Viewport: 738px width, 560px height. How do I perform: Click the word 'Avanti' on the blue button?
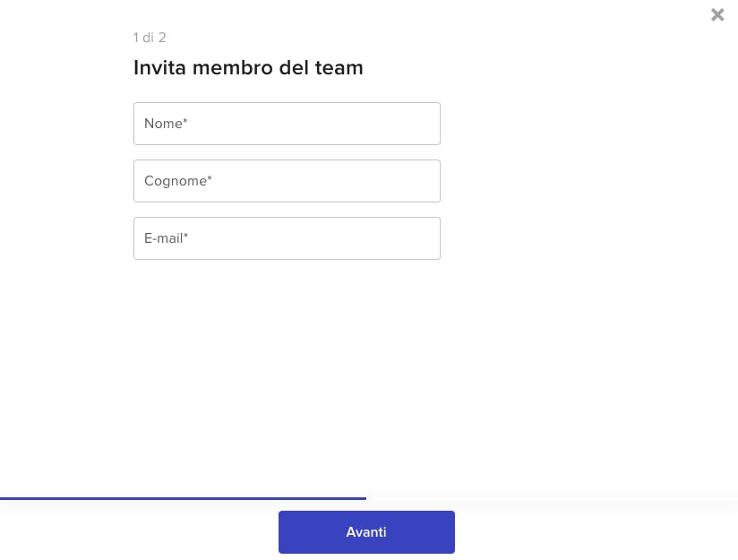pyautogui.click(x=366, y=532)
